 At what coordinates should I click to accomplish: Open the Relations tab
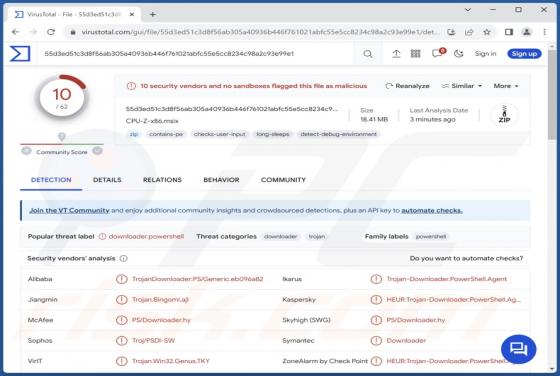[162, 180]
